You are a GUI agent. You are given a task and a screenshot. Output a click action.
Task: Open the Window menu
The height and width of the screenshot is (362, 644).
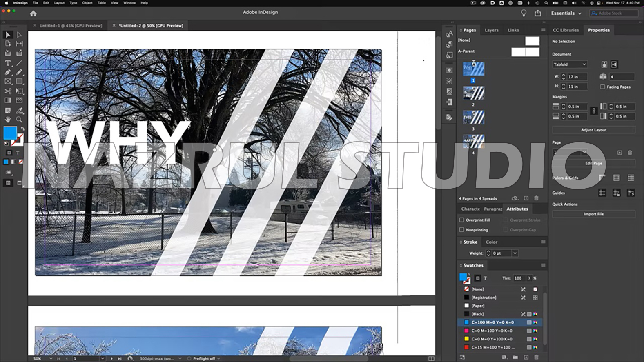129,3
